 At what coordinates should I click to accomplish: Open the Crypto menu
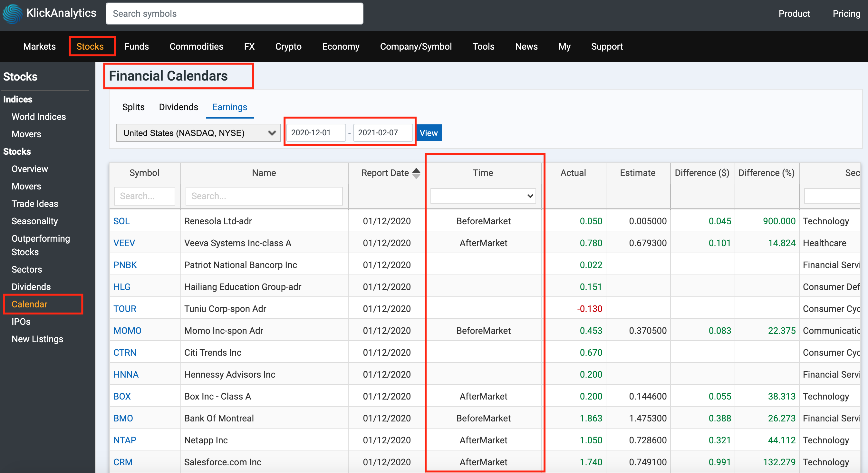point(288,46)
